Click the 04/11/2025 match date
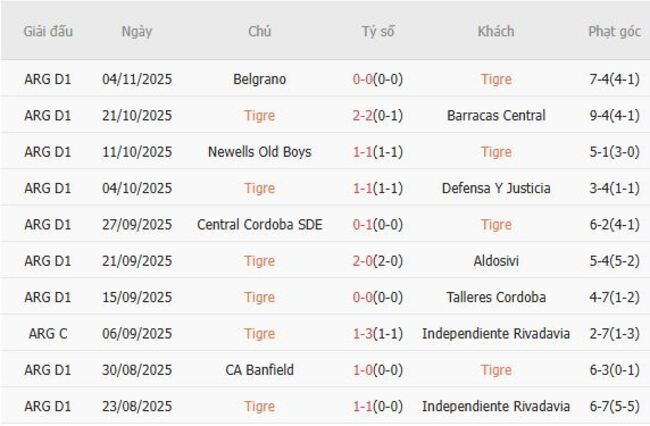The width and height of the screenshot is (650, 426). coord(137,79)
